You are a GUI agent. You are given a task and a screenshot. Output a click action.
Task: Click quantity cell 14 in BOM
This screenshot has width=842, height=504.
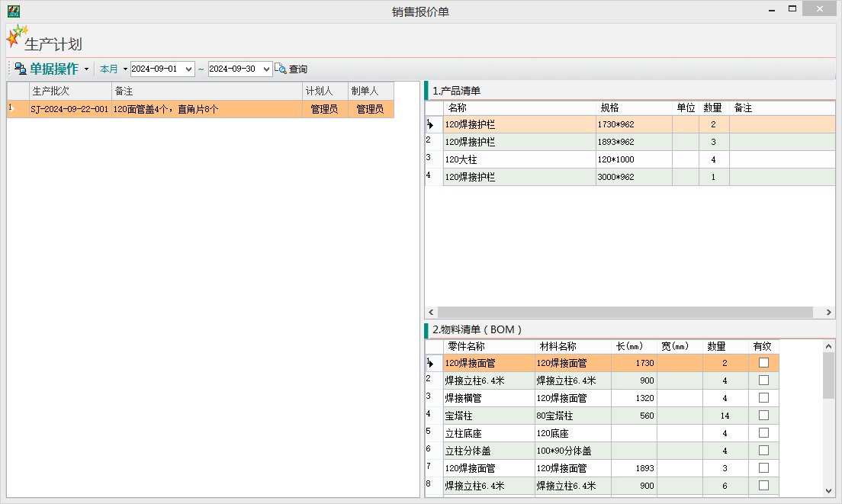(x=725, y=416)
